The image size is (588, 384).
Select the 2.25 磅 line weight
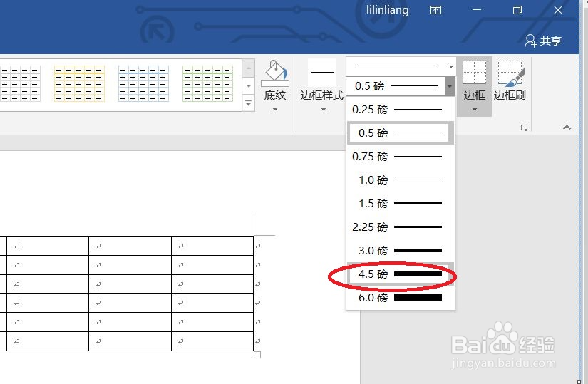[x=400, y=227]
